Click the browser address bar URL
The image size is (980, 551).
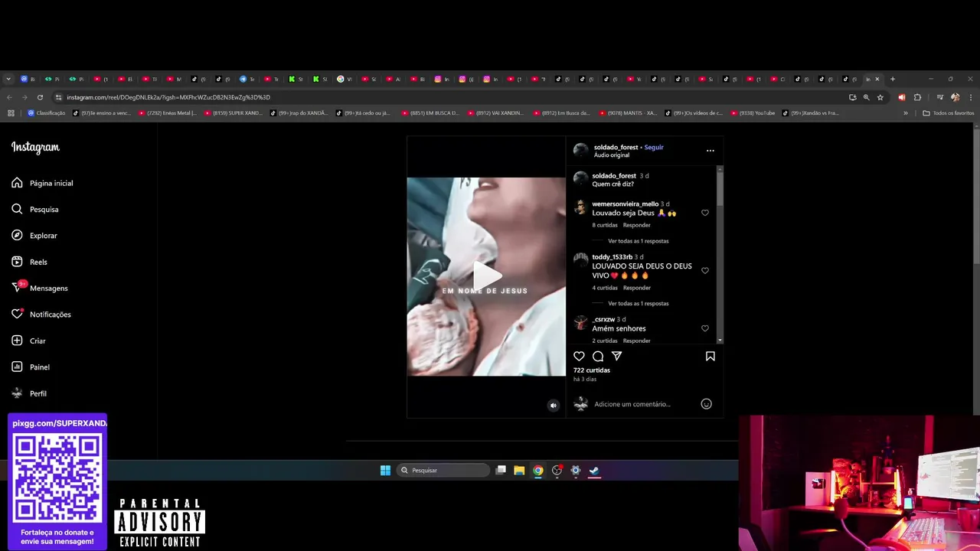(168, 97)
